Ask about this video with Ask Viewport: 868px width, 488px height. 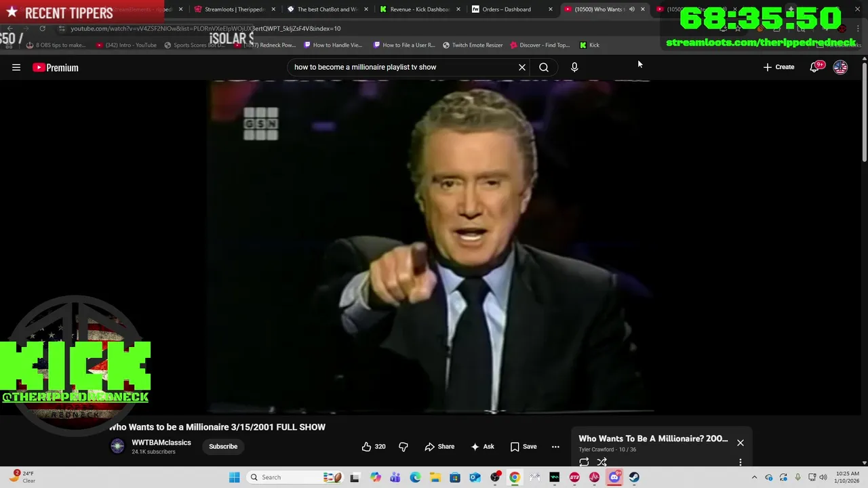tap(482, 447)
